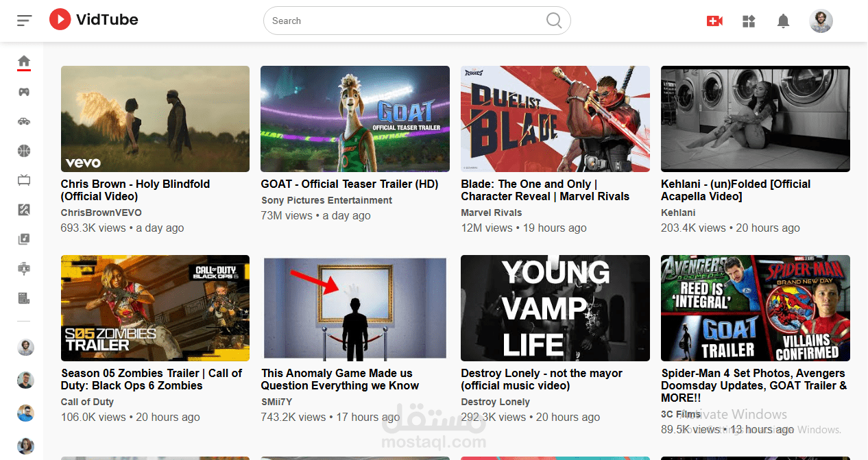The width and height of the screenshot is (868, 460).
Task: Click 73M views • a day ago text
Action: click(x=316, y=215)
